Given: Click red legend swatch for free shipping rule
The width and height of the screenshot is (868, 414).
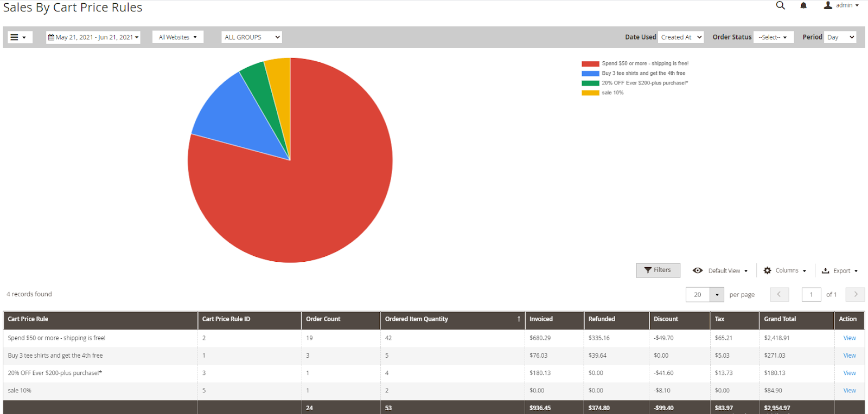Looking at the screenshot, I should click(590, 64).
